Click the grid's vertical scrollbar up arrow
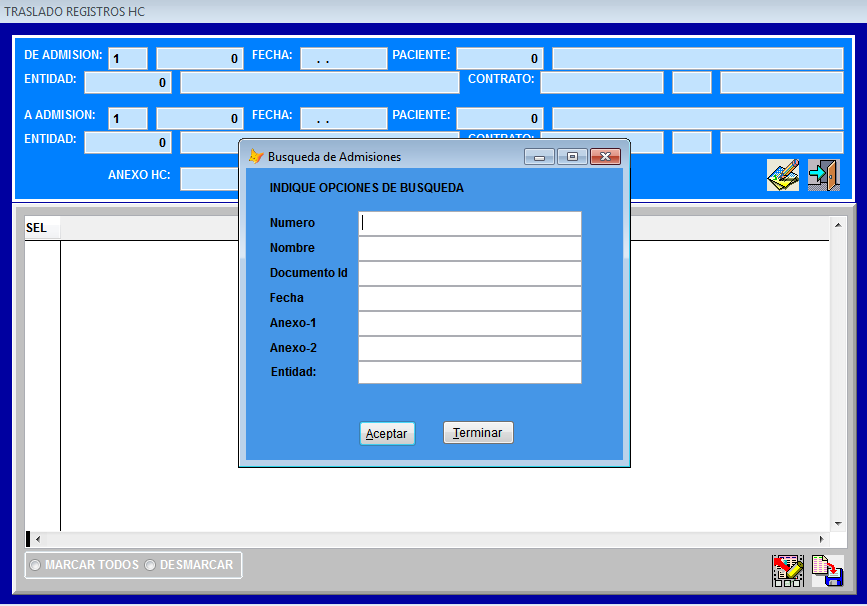Screen dimensions: 867x606 (x=838, y=225)
